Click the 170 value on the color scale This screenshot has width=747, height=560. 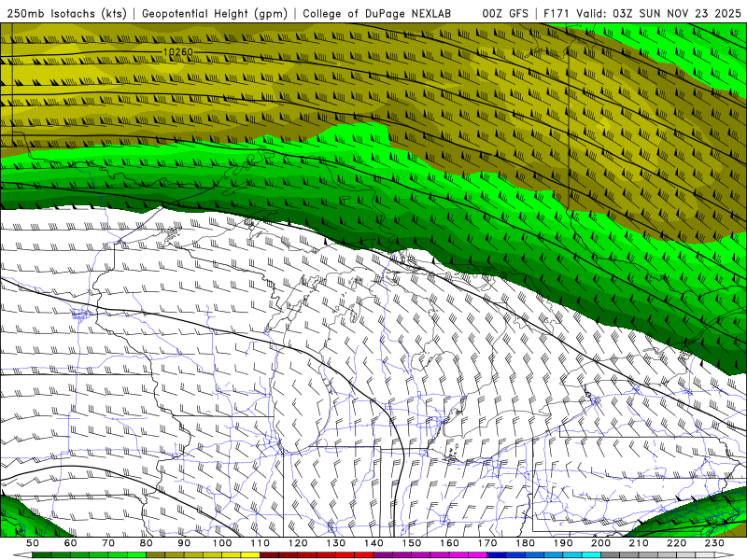(487, 543)
